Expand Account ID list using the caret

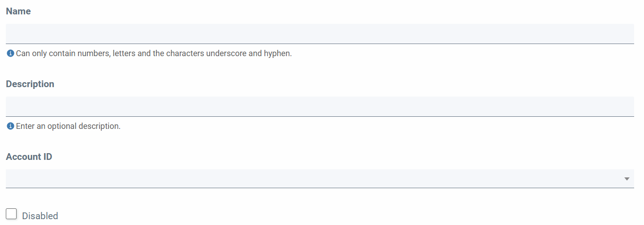coord(627,179)
